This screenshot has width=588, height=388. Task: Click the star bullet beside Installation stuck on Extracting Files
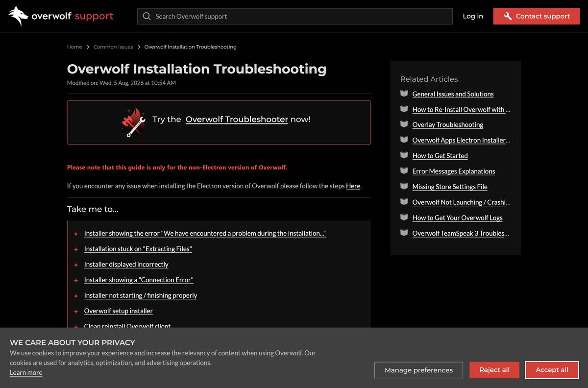pos(76,249)
